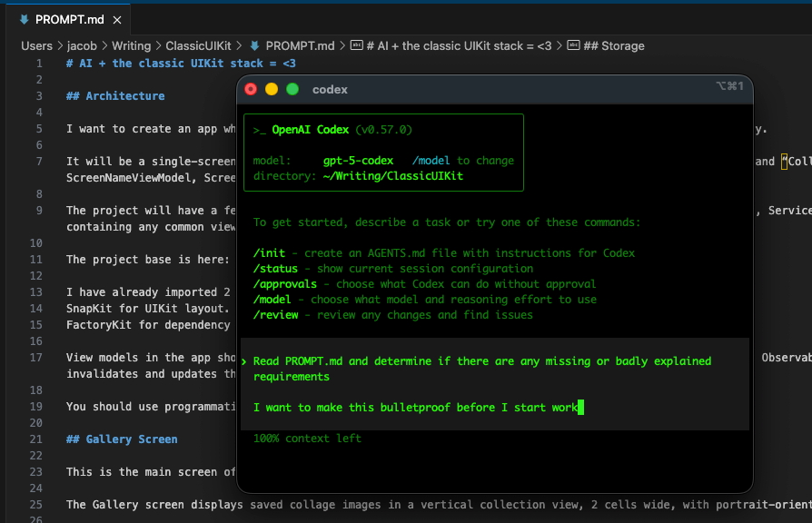The height and width of the screenshot is (523, 812).
Task: Minimize the codex window with the yellow button
Action: click(272, 89)
